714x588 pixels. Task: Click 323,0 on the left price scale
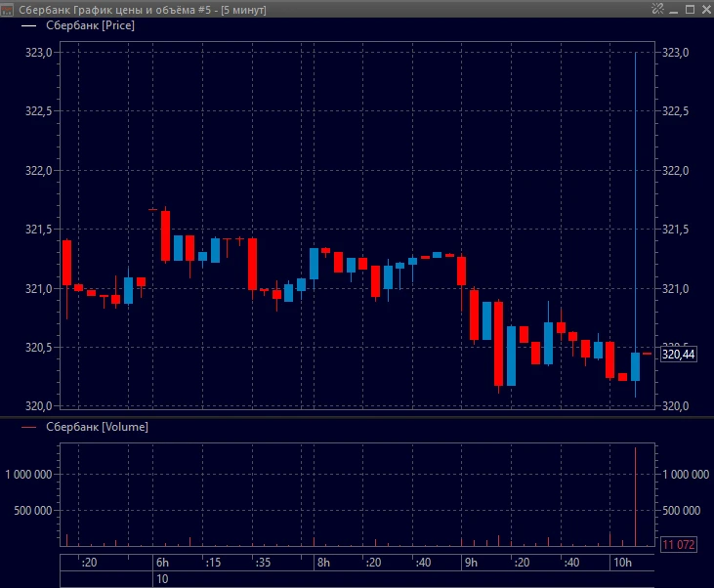(x=38, y=53)
